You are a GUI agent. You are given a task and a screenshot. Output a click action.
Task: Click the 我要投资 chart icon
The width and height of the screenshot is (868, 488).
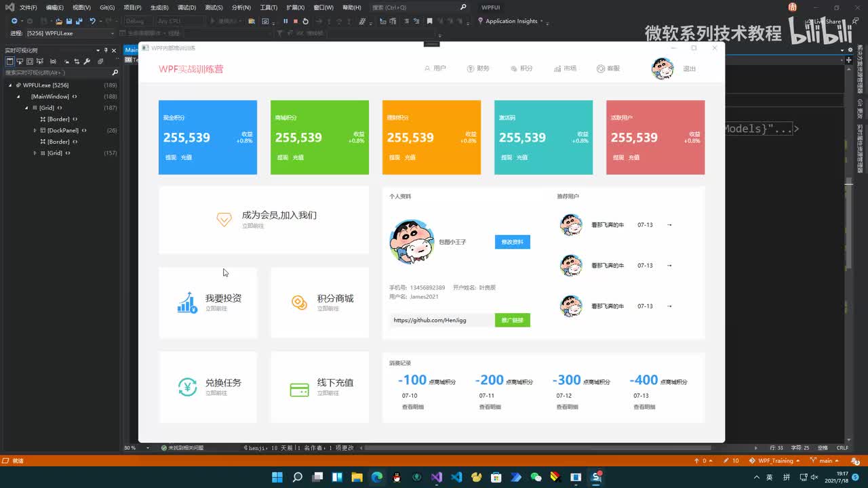point(187,302)
